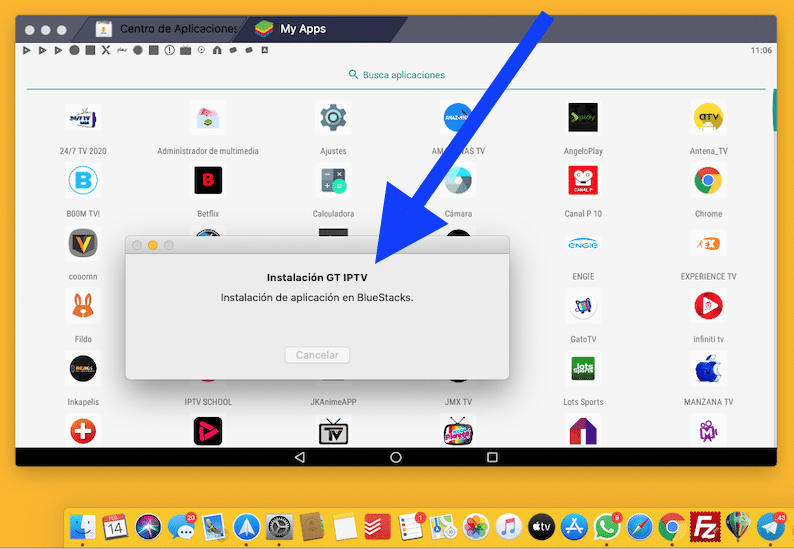Open Finder from the Dock

coord(82,527)
